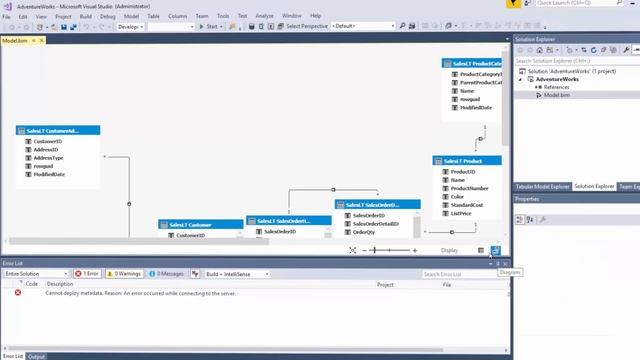Viewport: 640px width, 360px height.
Task: Open the Analyze menu
Action: coord(264,16)
